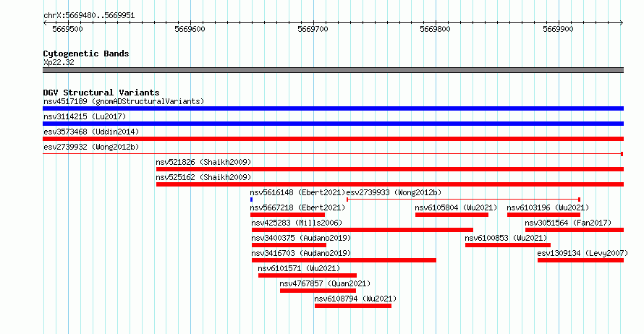This screenshot has width=644, height=334.
Task: Open nsv3400375 (Audano2019) label
Action: coord(302,238)
